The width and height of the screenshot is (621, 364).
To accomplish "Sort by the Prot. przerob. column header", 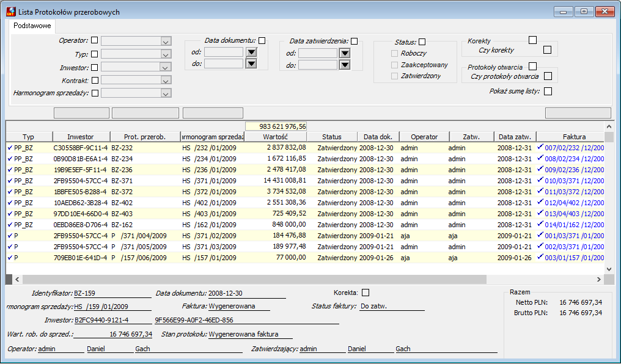I will pyautogui.click(x=145, y=137).
